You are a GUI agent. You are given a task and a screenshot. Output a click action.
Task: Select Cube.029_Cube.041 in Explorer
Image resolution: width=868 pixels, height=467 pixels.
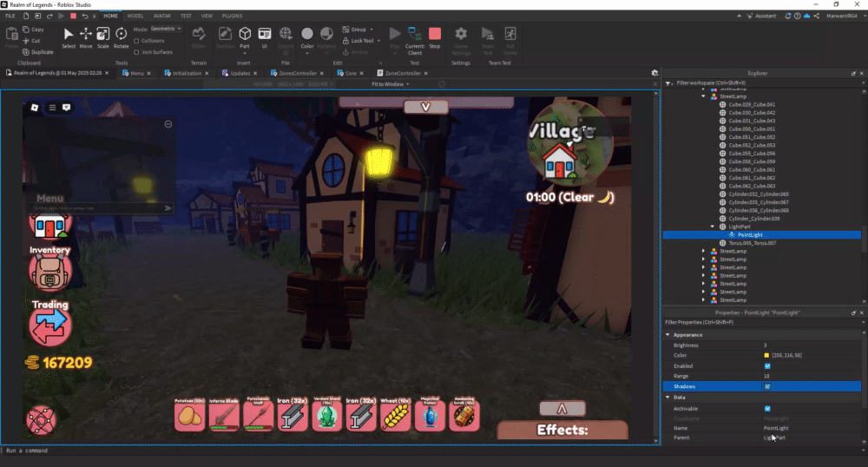pos(751,104)
